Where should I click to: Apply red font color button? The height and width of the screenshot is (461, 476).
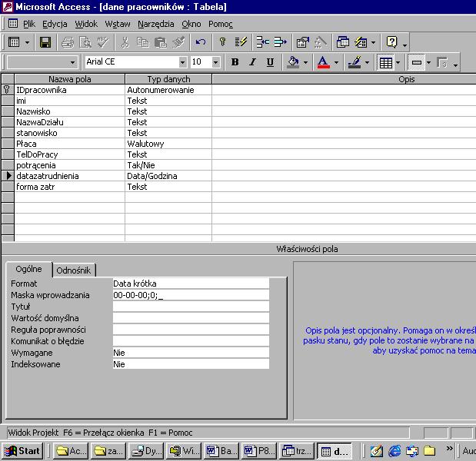point(323,62)
